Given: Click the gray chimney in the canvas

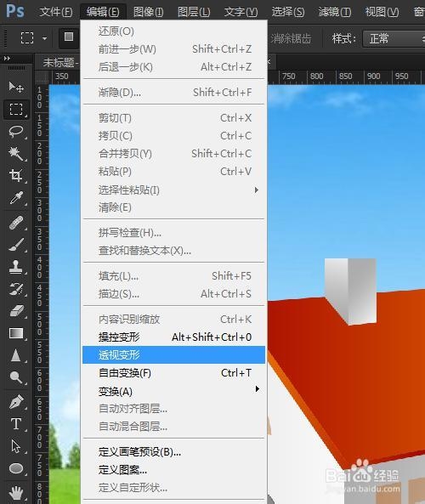Looking at the screenshot, I should pos(350,292).
